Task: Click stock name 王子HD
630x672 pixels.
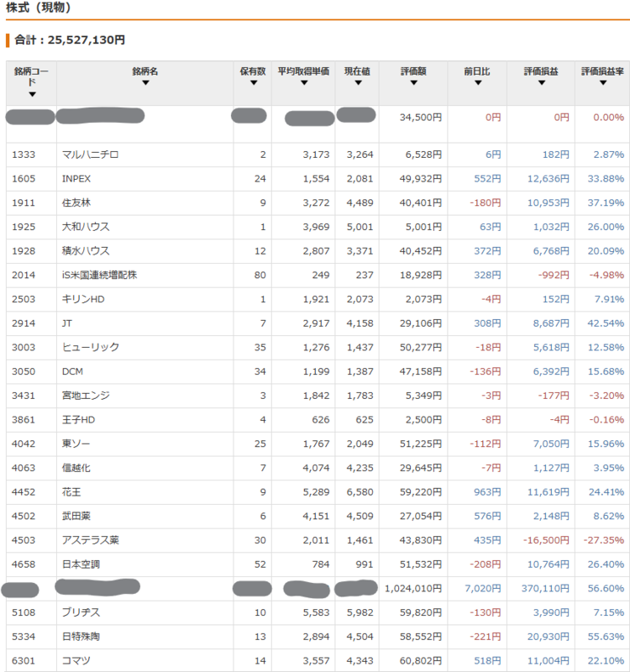Action: tap(78, 419)
